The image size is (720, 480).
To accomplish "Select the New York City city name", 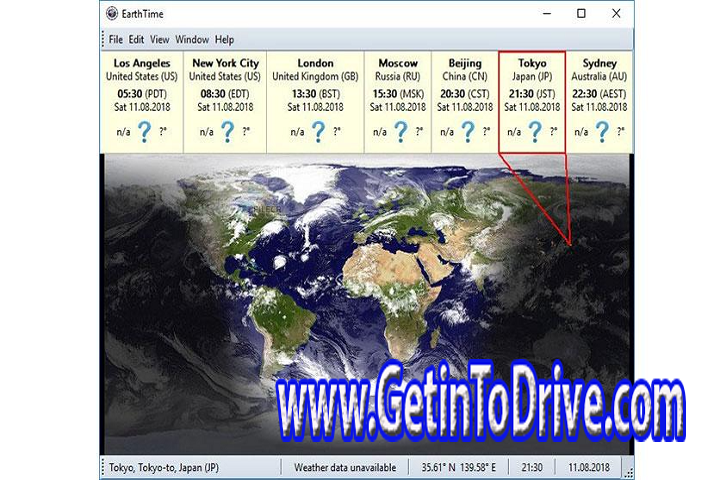I will click(225, 63).
